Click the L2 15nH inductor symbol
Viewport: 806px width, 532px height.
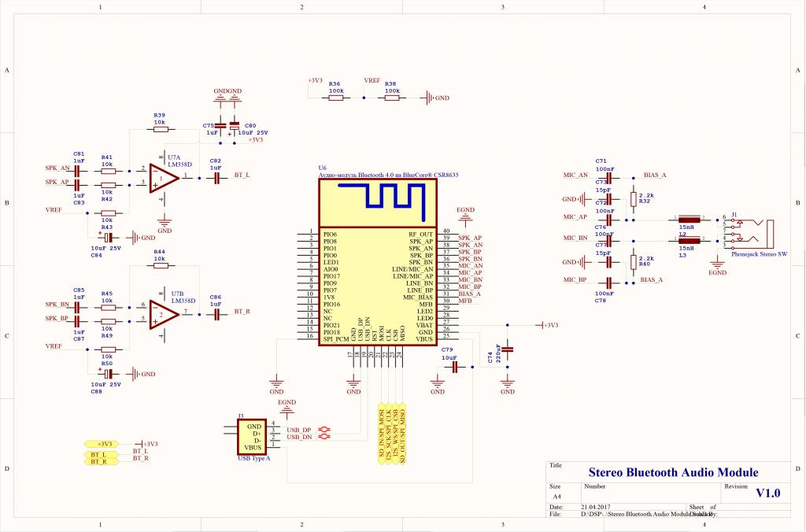pyautogui.click(x=690, y=220)
